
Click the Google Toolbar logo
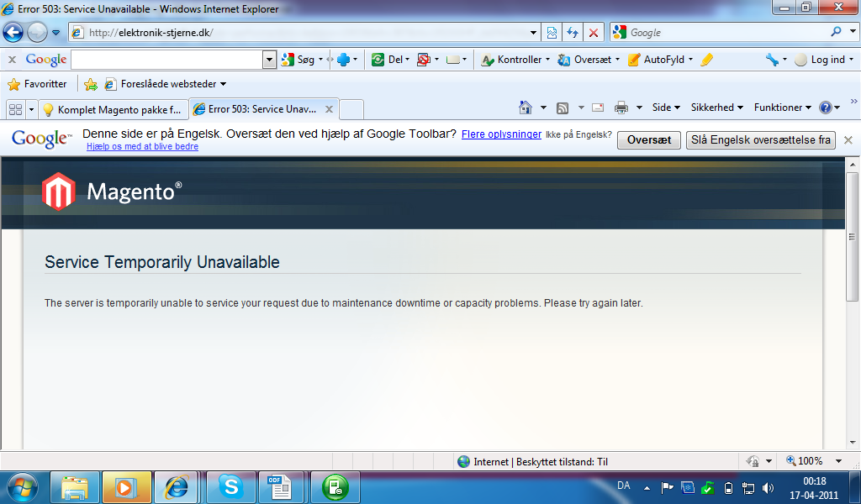[46, 60]
